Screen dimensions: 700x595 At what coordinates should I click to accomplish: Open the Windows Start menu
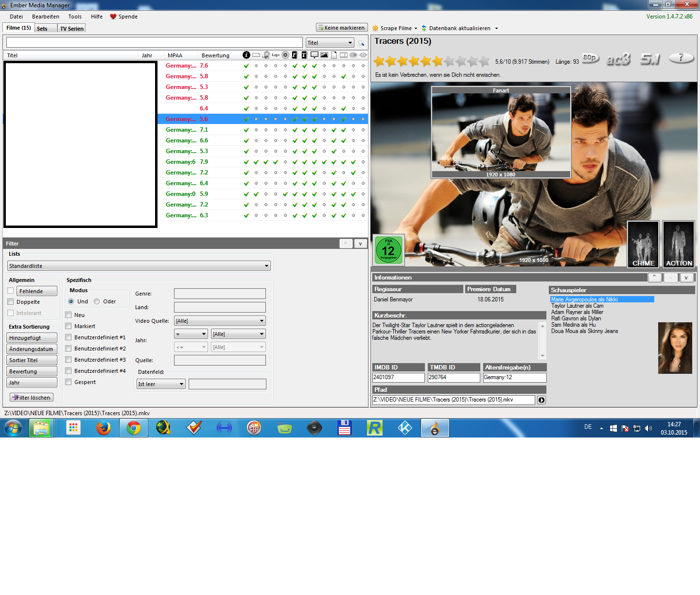click(x=13, y=428)
